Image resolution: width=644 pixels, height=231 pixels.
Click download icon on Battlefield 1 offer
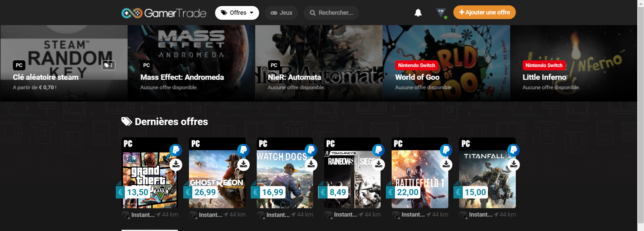coord(446,165)
